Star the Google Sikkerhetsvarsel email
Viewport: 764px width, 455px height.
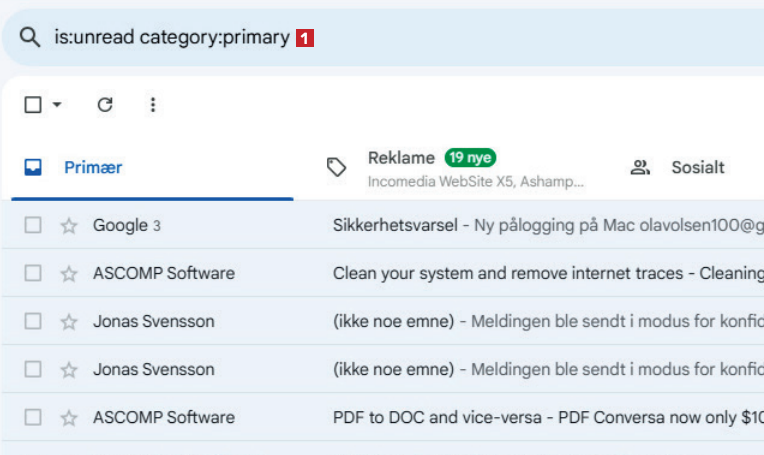coord(69,226)
